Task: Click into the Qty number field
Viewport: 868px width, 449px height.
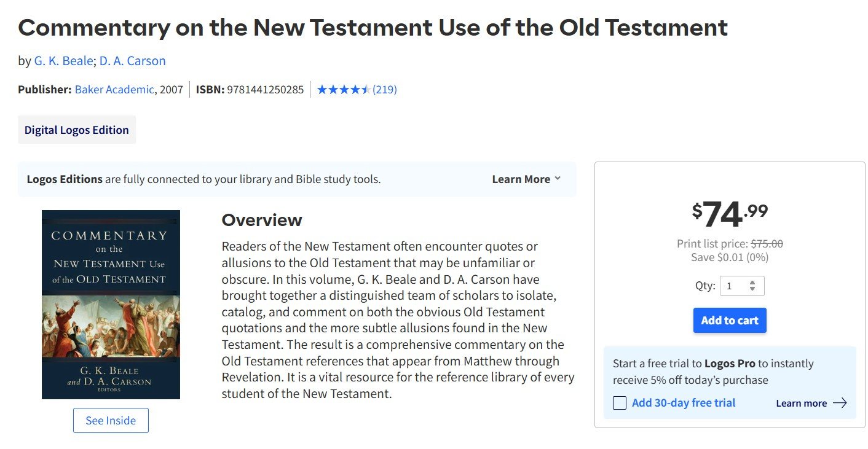Action: click(734, 286)
